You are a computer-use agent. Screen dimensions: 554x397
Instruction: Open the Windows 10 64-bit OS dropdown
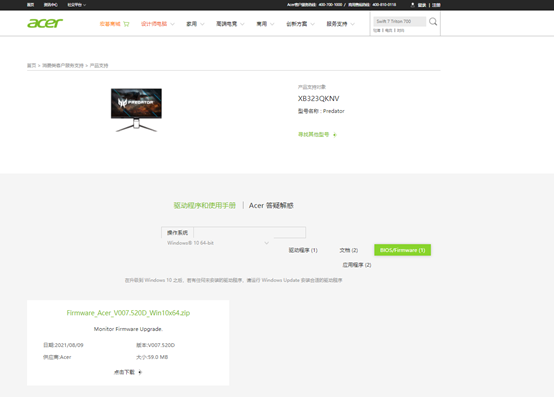point(218,243)
